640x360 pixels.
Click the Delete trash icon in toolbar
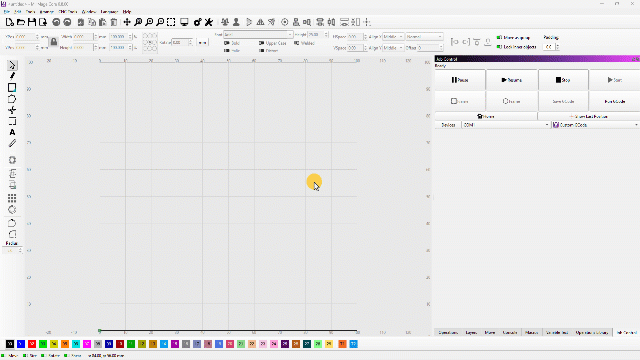114,22
